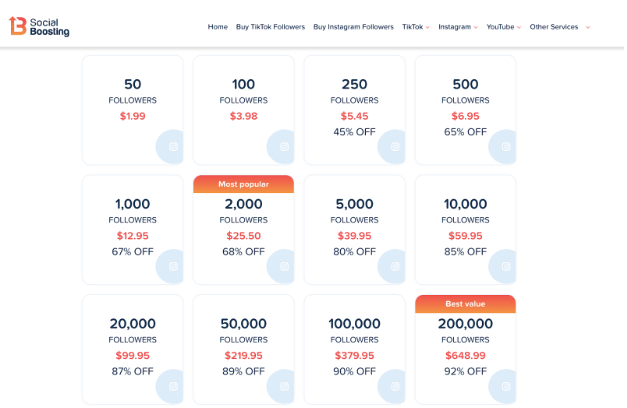Screen dimensions: 627x408
Task: Choose the 250 followers $5.45 package
Action: (355, 110)
